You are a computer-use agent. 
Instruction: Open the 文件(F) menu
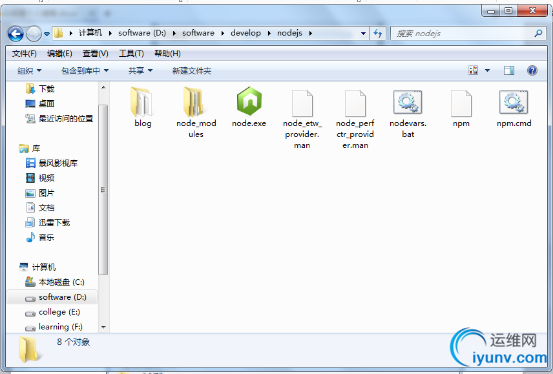tap(24, 54)
